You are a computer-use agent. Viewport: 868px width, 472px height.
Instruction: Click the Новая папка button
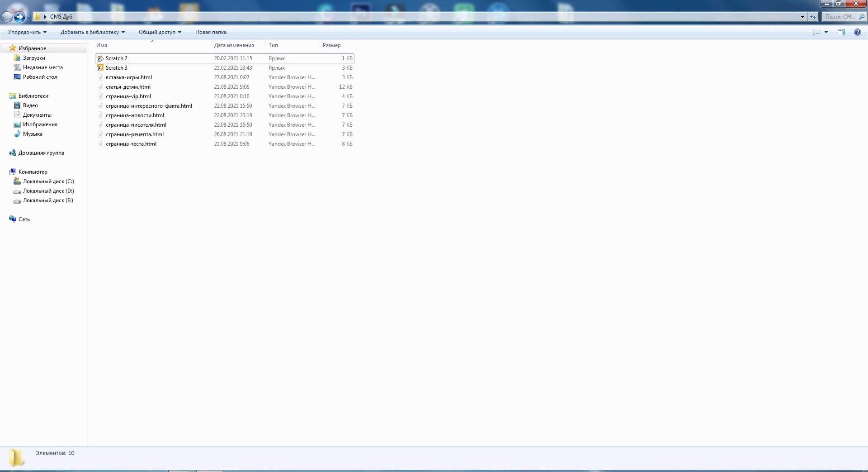coord(211,32)
